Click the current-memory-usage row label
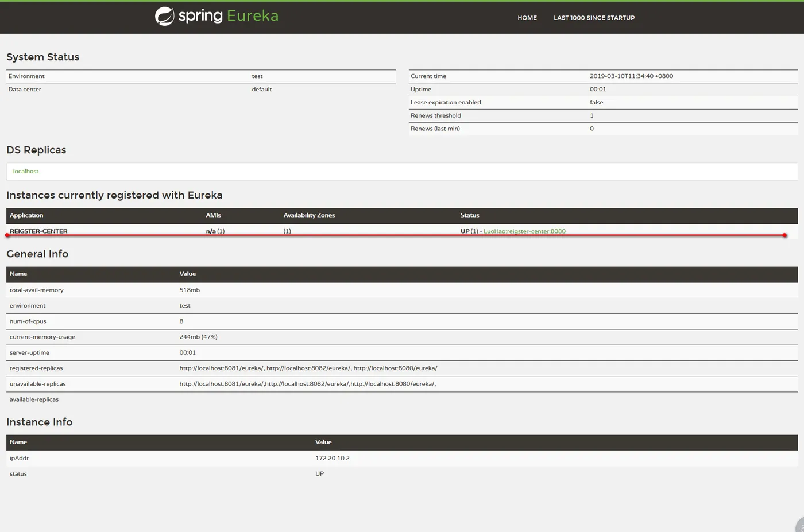 click(x=42, y=337)
